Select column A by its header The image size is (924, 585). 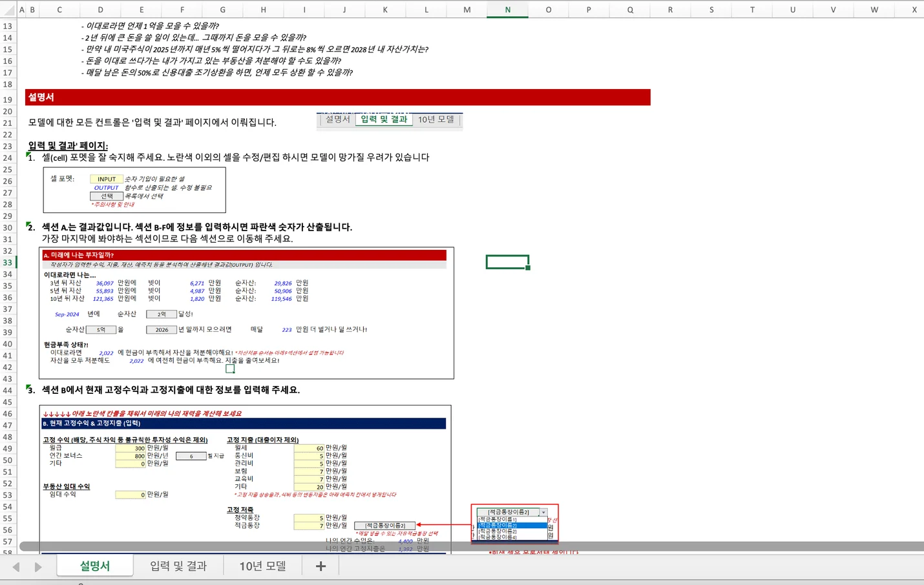tap(22, 10)
